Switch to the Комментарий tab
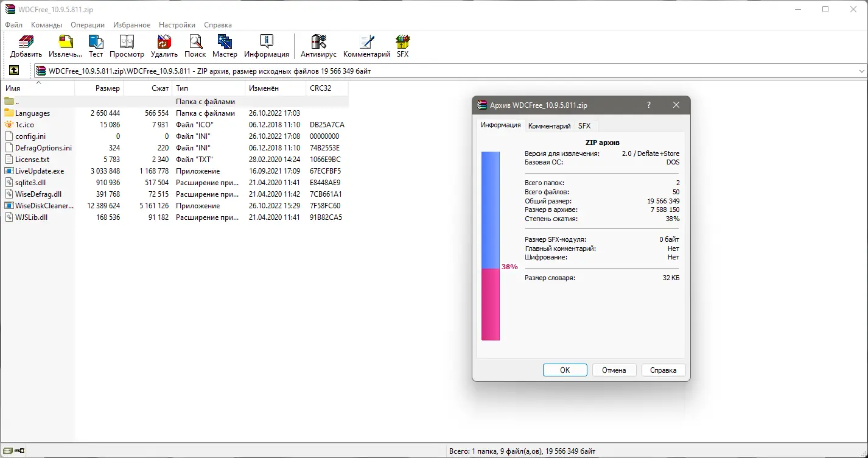Viewport: 868px width, 458px height. (x=549, y=126)
